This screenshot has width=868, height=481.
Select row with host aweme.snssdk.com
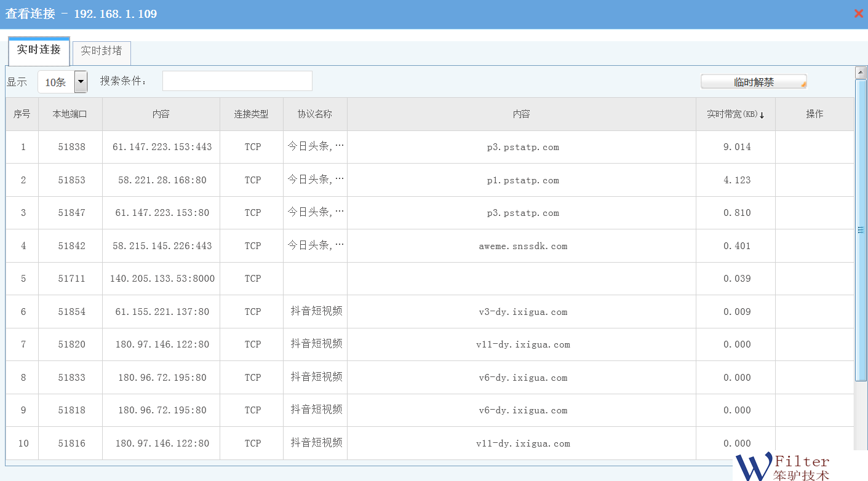(523, 246)
